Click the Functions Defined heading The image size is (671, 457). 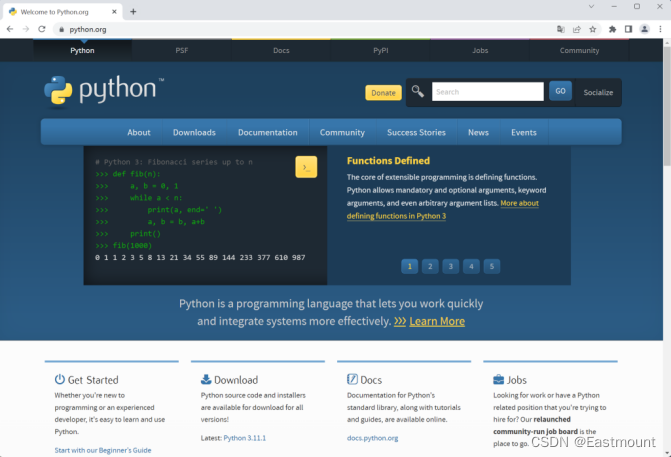388,161
